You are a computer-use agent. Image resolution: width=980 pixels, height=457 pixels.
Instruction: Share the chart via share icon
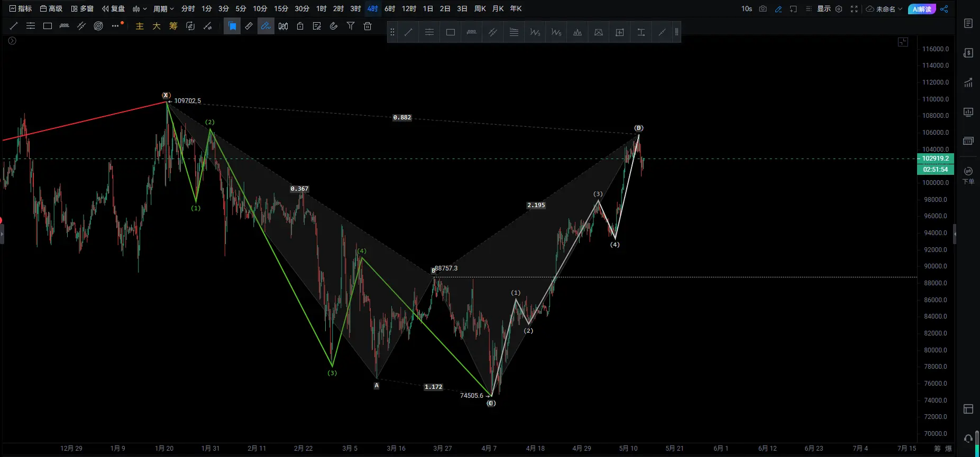pos(944,8)
